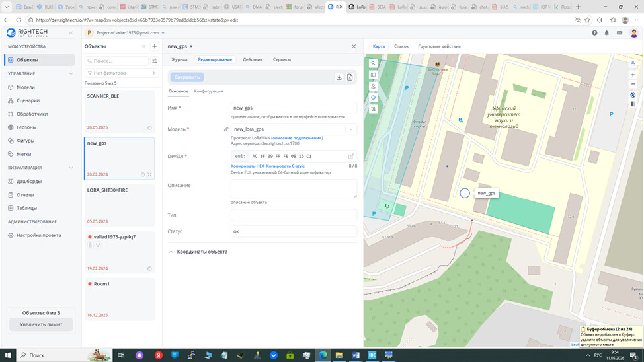Open help question mark icon in header
Viewport: 644px width, 362px height.
(594, 33)
